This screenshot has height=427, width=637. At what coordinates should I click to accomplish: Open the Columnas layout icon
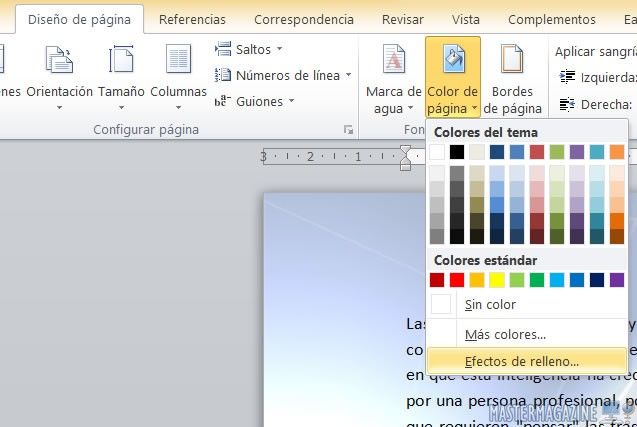pos(178,60)
